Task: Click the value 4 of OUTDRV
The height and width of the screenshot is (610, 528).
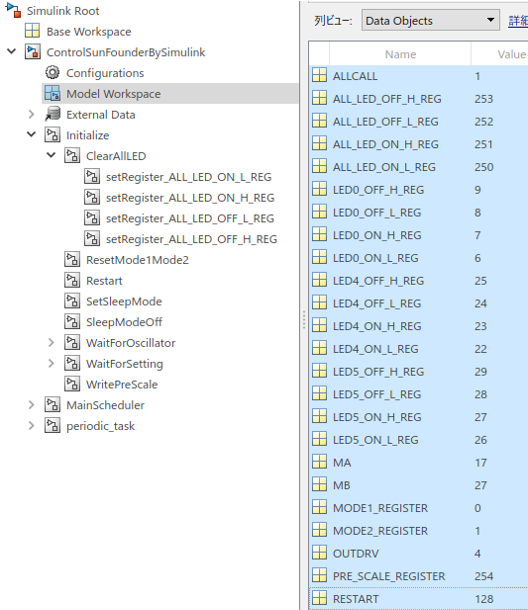Action: pyautogui.click(x=477, y=553)
